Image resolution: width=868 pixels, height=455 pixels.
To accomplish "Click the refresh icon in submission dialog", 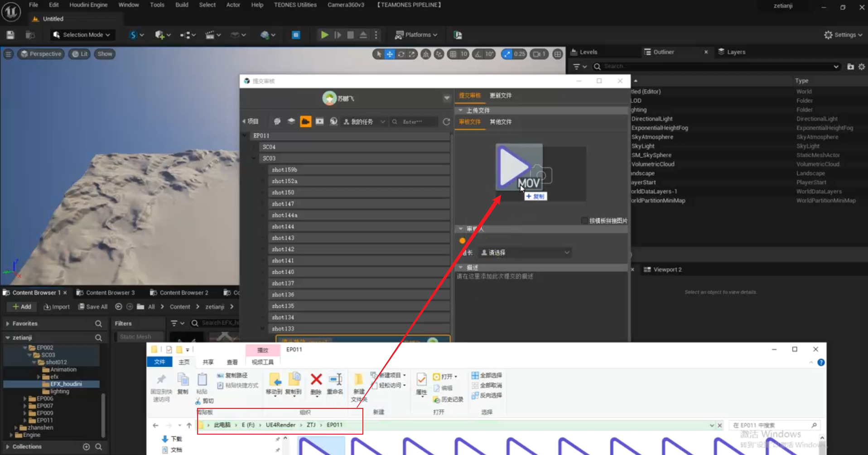I will click(x=446, y=122).
